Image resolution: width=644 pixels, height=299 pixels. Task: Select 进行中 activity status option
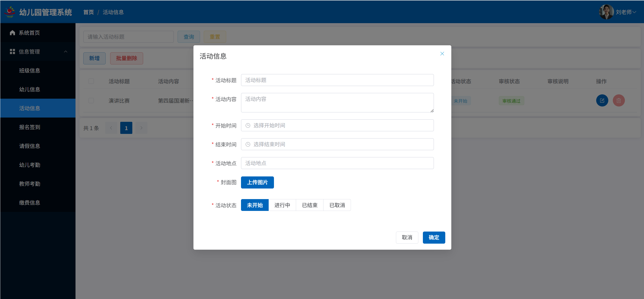[x=282, y=205]
